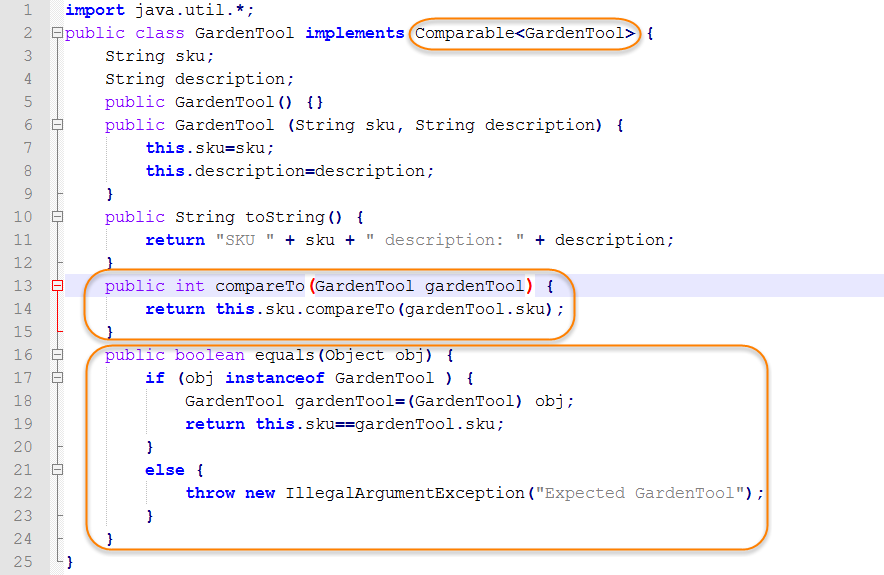Click the string literal "SKU " on line 11
This screenshot has width=884, height=575.
[x=245, y=240]
